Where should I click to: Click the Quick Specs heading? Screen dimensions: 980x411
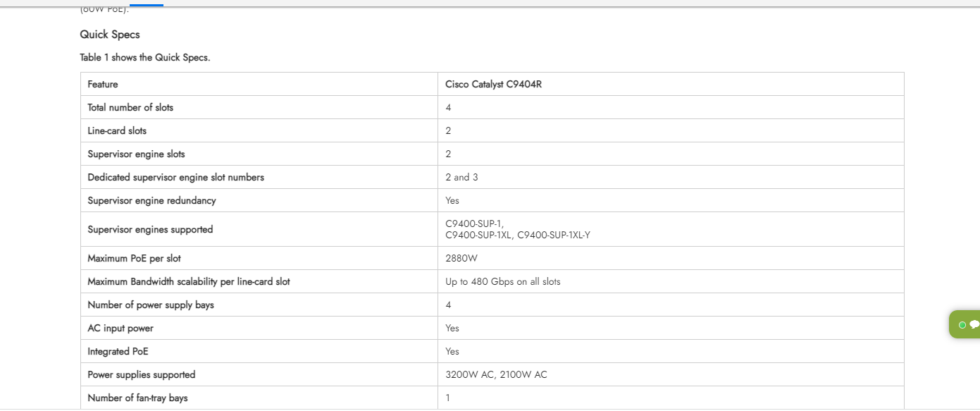click(x=110, y=35)
